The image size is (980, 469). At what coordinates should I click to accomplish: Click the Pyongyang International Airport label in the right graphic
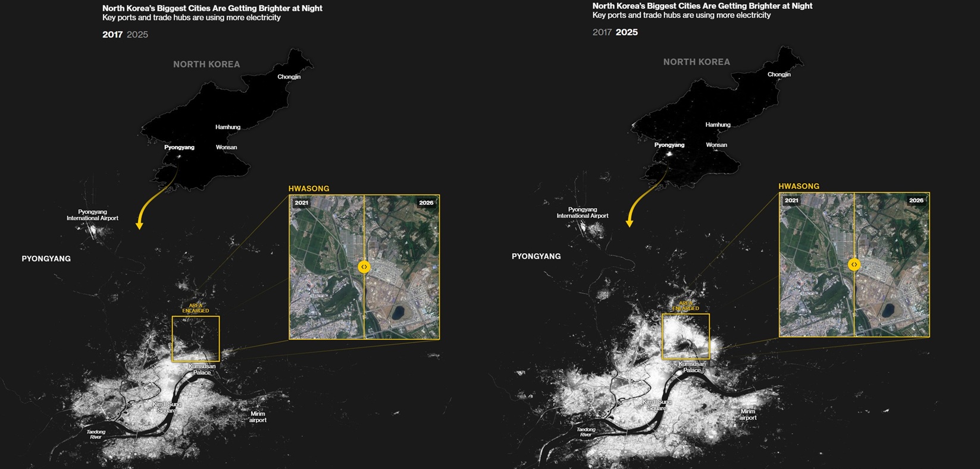(583, 213)
